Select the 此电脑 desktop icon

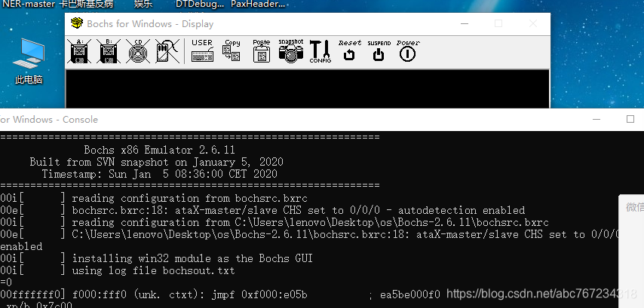[29, 62]
